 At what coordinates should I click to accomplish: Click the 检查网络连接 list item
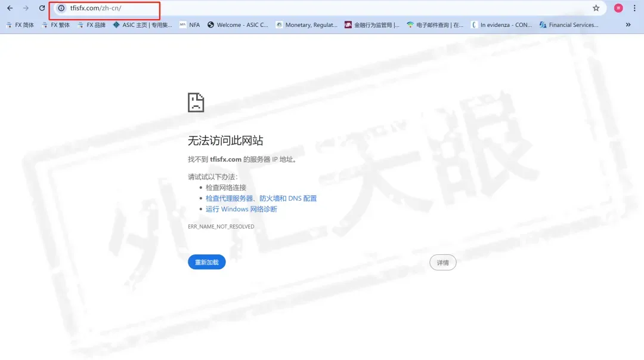point(226,187)
